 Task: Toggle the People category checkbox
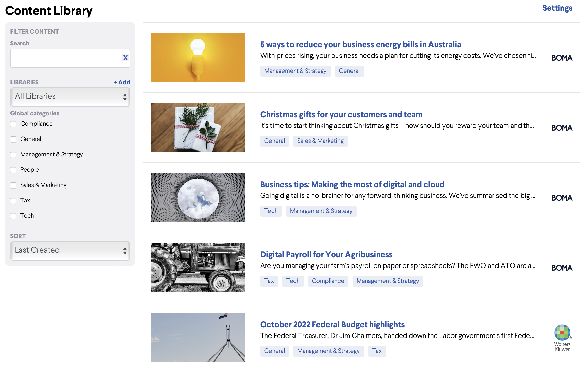tap(13, 170)
